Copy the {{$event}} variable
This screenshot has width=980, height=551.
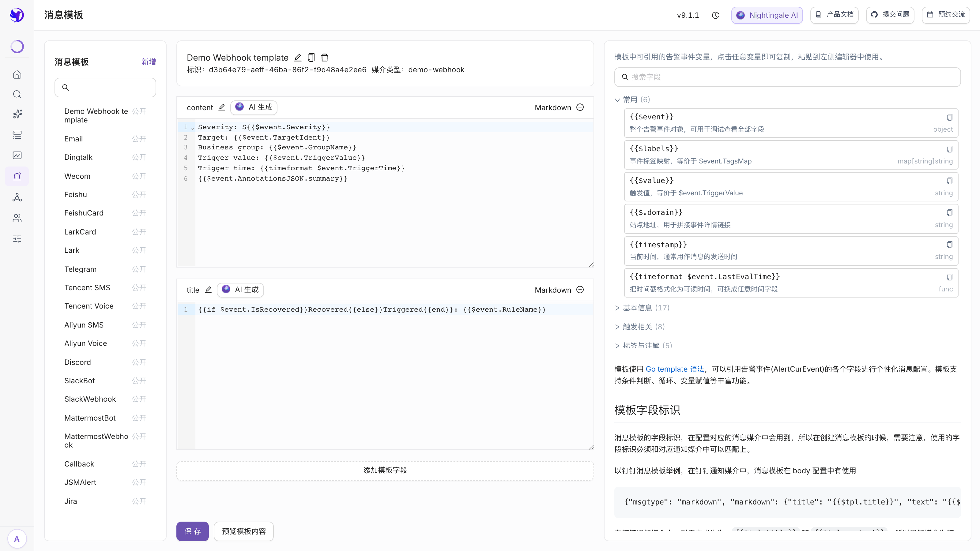(949, 117)
